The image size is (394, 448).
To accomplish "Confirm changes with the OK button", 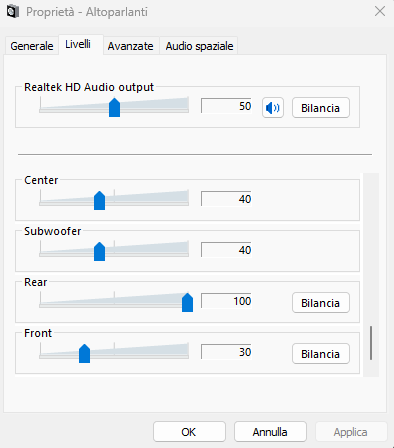I will point(189,432).
